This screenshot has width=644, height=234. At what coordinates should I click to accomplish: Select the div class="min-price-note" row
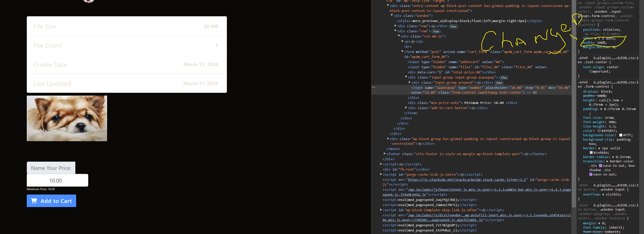(462, 103)
